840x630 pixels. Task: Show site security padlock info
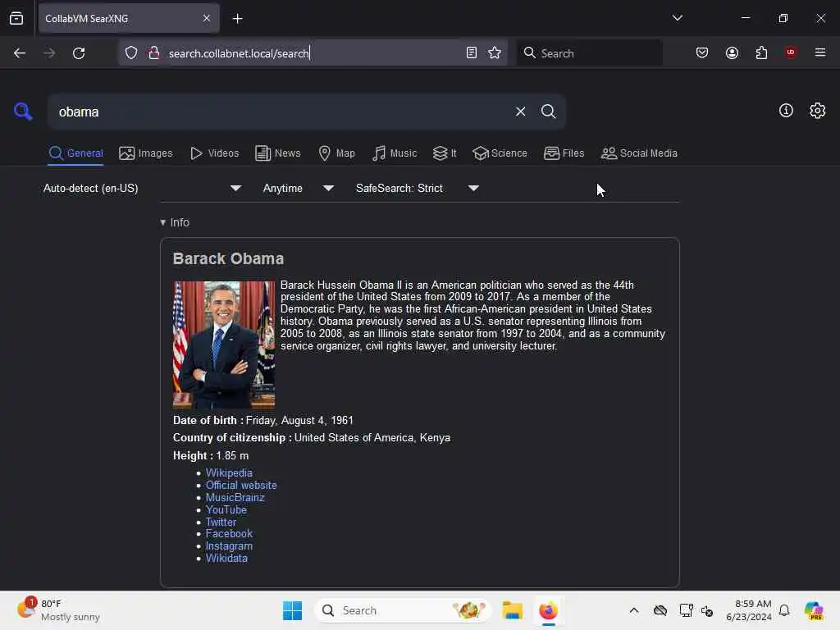[154, 53]
